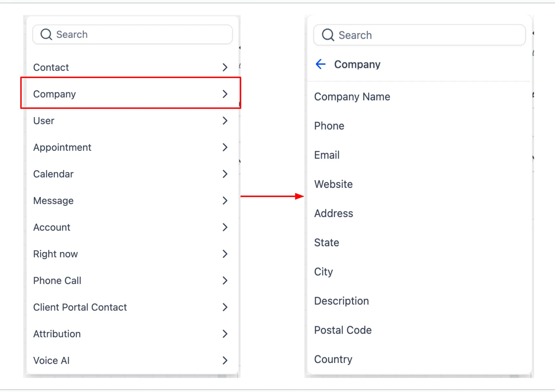Viewport: 555px width, 392px height.
Task: Click the search magnifier icon in right panel
Action: (328, 35)
